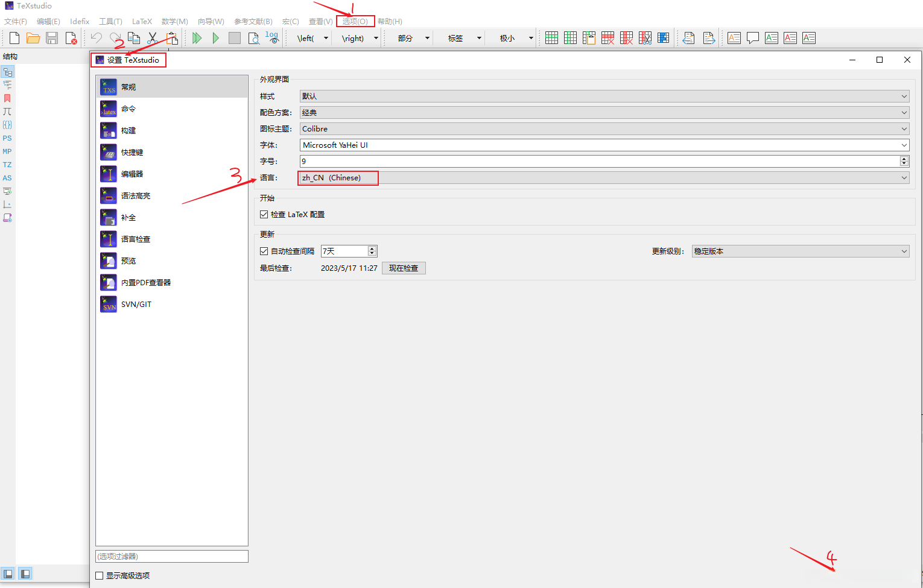
Task: Click the New document icon
Action: click(14, 38)
